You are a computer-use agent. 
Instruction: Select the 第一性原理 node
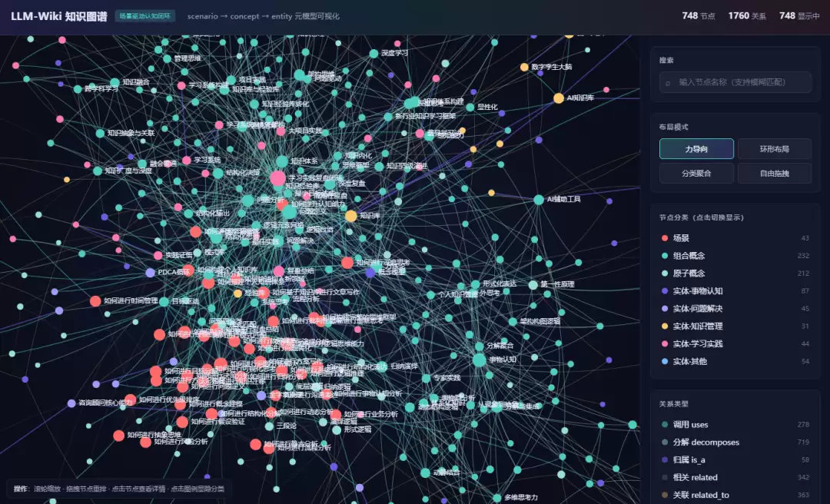pos(533,285)
